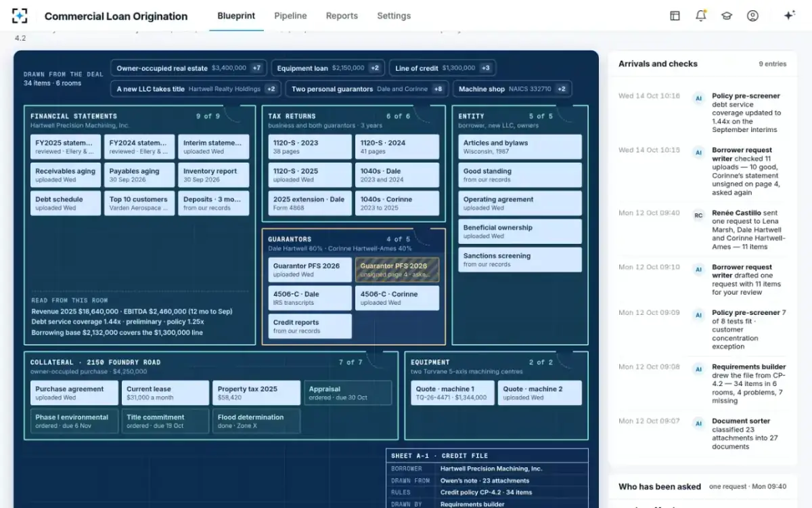Open the Payables aging card

(139, 175)
